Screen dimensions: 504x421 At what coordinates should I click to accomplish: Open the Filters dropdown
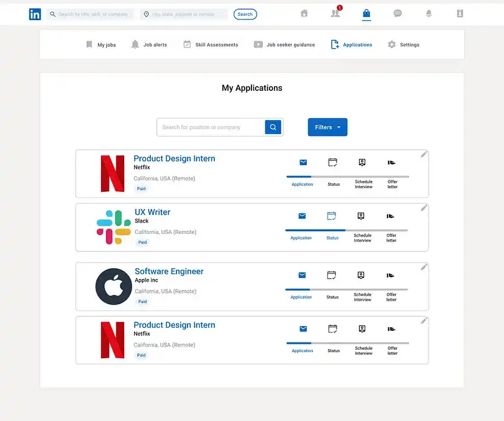[327, 127]
